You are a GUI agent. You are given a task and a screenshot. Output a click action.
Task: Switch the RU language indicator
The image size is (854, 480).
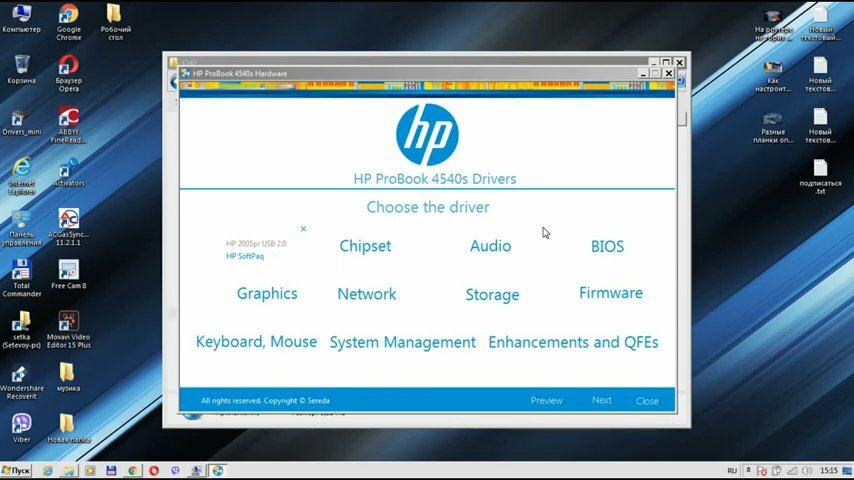732,471
